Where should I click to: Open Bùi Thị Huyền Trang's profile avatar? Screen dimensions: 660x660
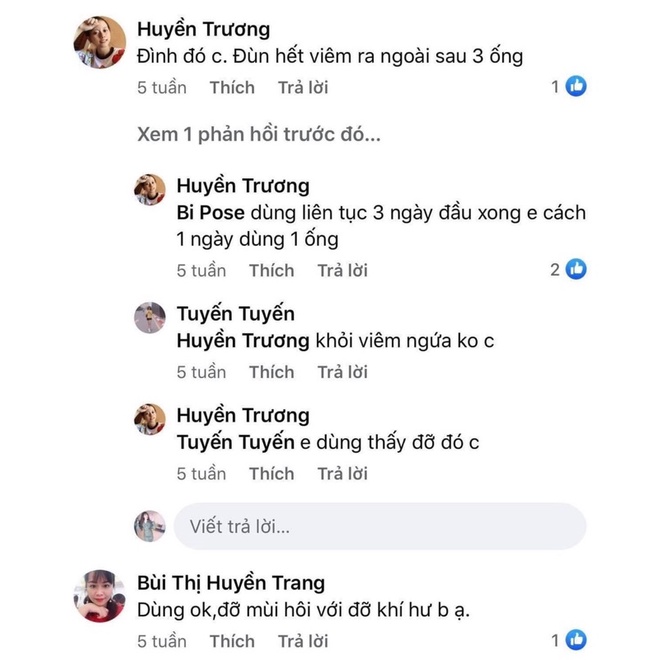100,596
